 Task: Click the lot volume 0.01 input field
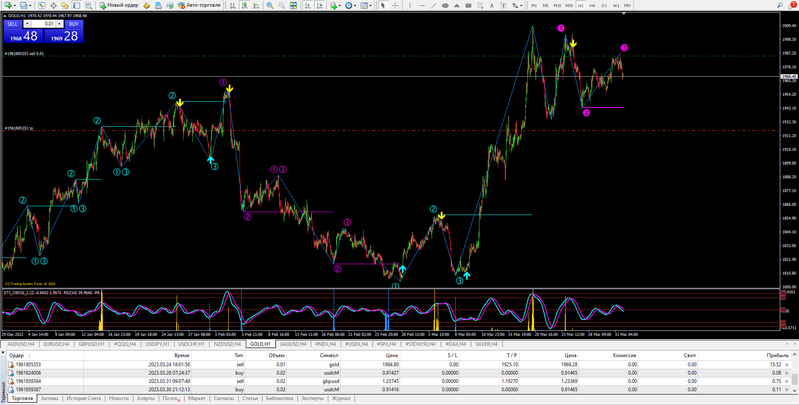44,24
